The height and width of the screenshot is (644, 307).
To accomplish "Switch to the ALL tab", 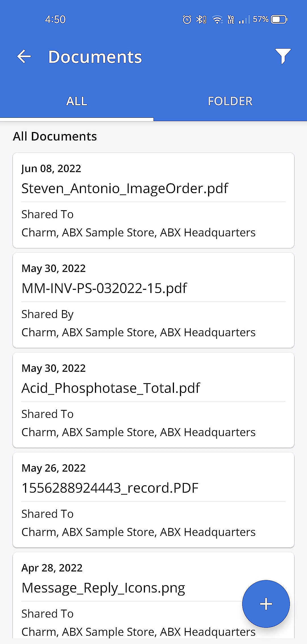I will [77, 101].
